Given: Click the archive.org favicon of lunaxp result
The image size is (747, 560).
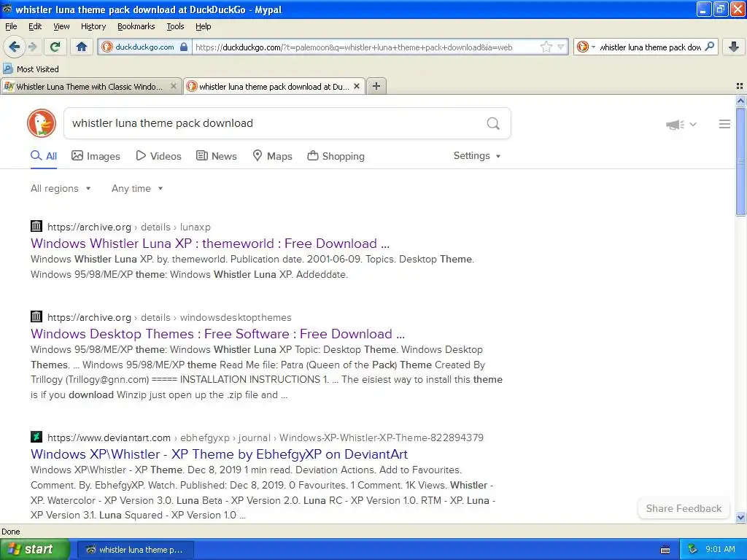Looking at the screenshot, I should click(36, 226).
